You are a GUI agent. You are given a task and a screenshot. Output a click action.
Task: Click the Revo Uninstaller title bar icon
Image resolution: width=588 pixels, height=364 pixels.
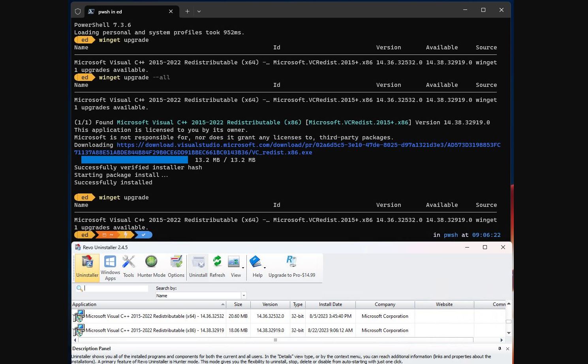point(78,247)
